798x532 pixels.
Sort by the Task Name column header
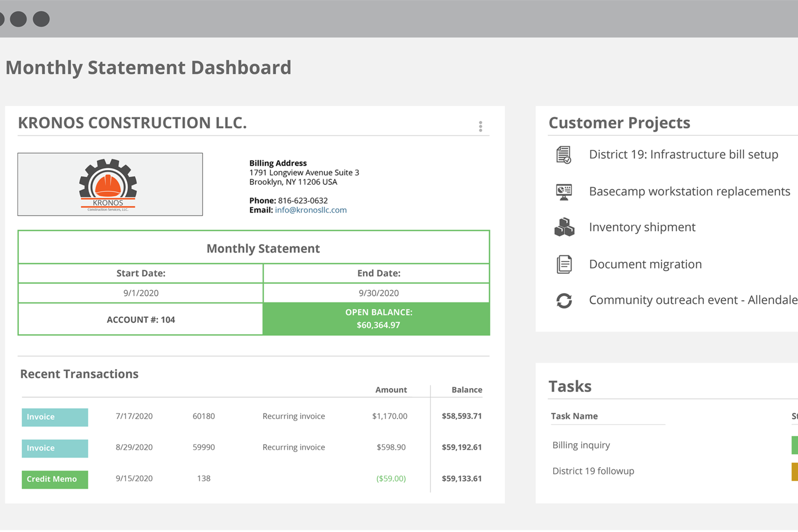[x=575, y=416]
